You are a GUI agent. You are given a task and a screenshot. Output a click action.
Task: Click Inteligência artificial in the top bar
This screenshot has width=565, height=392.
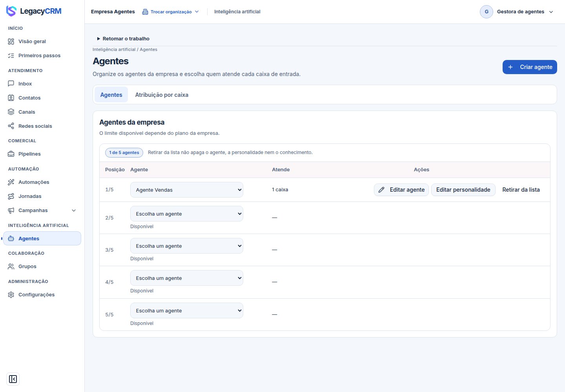(x=237, y=12)
